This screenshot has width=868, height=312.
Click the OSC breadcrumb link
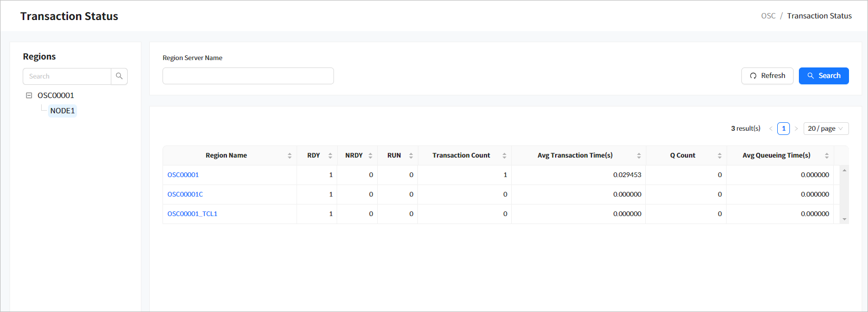coord(768,16)
